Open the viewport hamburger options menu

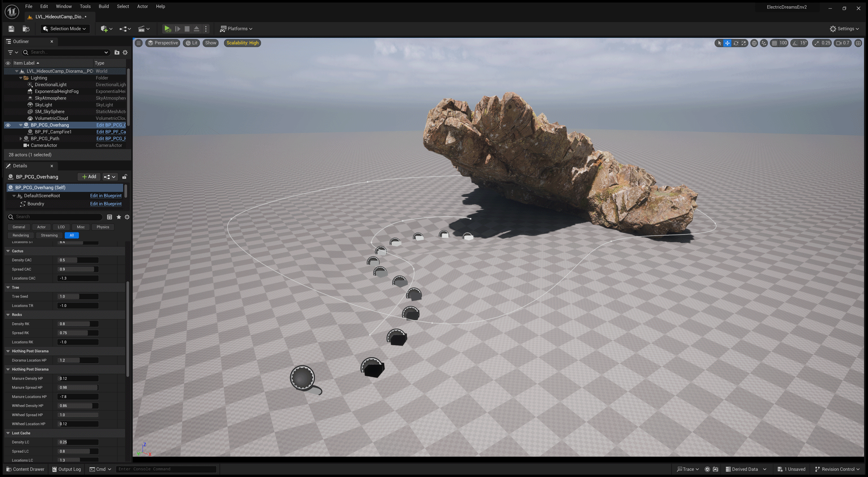click(x=139, y=43)
